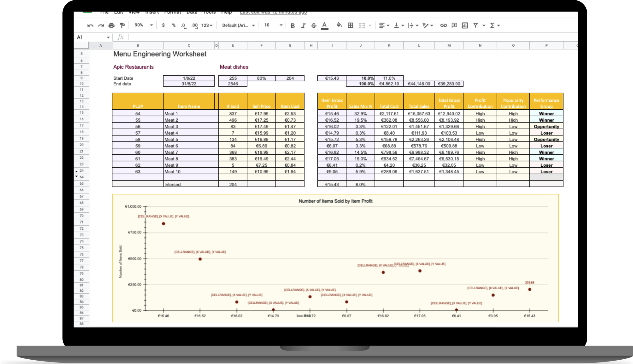This screenshot has width=633, height=364.
Task: Click the Apic Restaurants cell
Action: tap(133, 67)
